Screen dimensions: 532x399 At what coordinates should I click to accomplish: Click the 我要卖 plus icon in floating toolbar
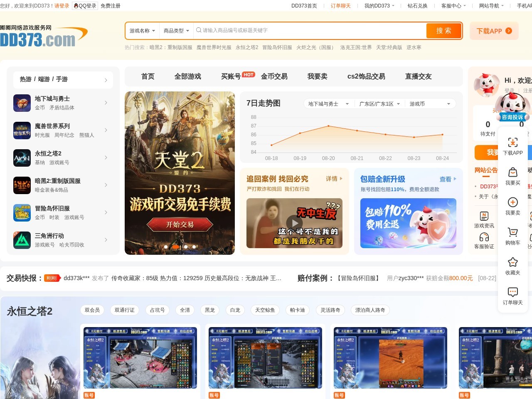coord(513,202)
